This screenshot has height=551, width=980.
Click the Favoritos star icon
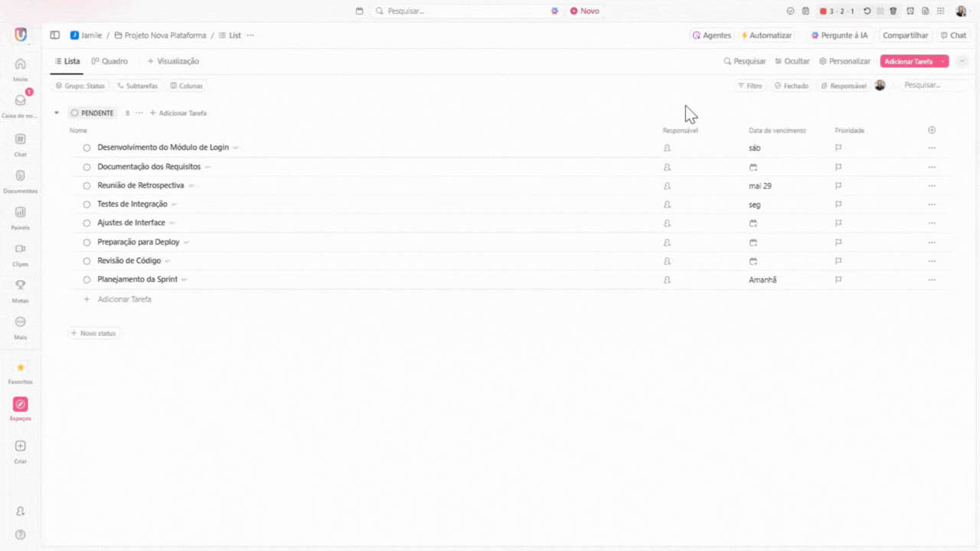pos(21,368)
